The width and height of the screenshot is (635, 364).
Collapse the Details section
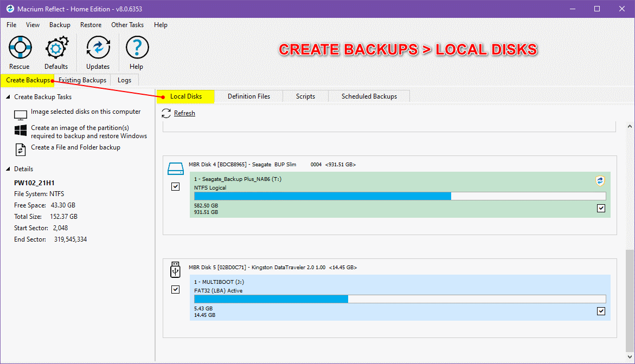point(8,169)
